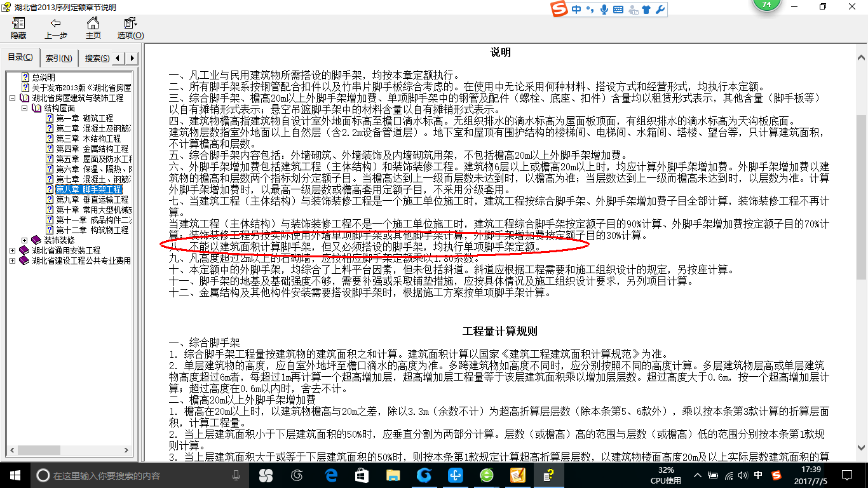Viewport: 868px width, 488px height.
Task: Toggle Sogou 中 Chinese/English mode
Action: coord(576,10)
